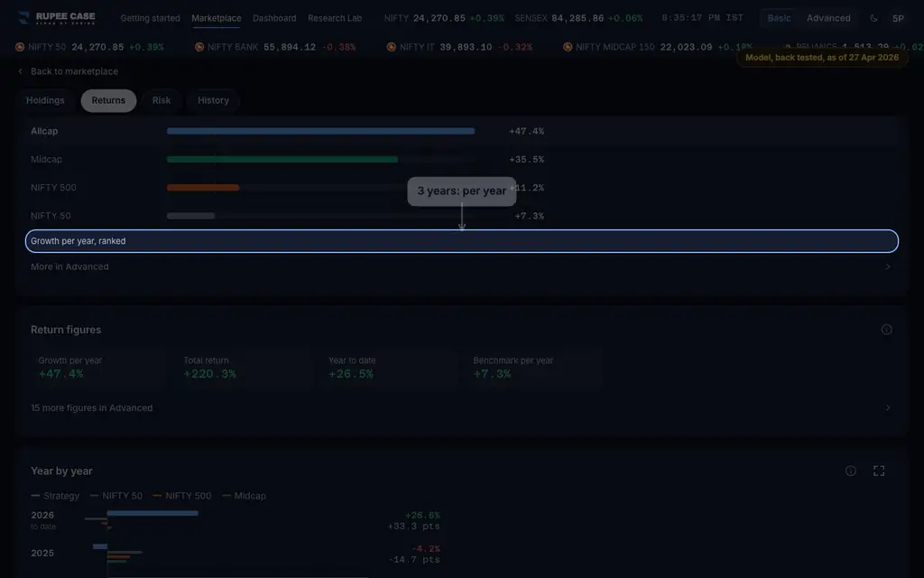
Task: Click NIFTY IT ticker coin icon
Action: [x=392, y=47]
